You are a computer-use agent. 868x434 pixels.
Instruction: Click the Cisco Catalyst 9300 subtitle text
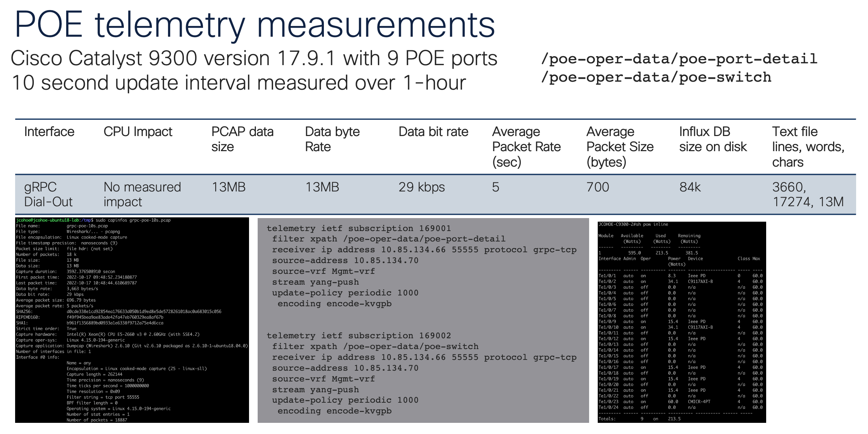[x=254, y=58]
